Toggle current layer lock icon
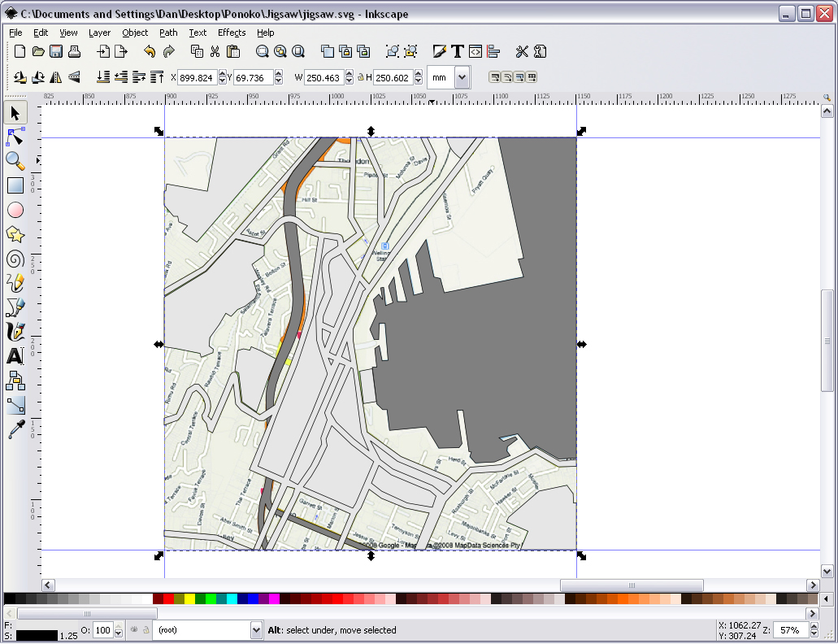 (145, 630)
